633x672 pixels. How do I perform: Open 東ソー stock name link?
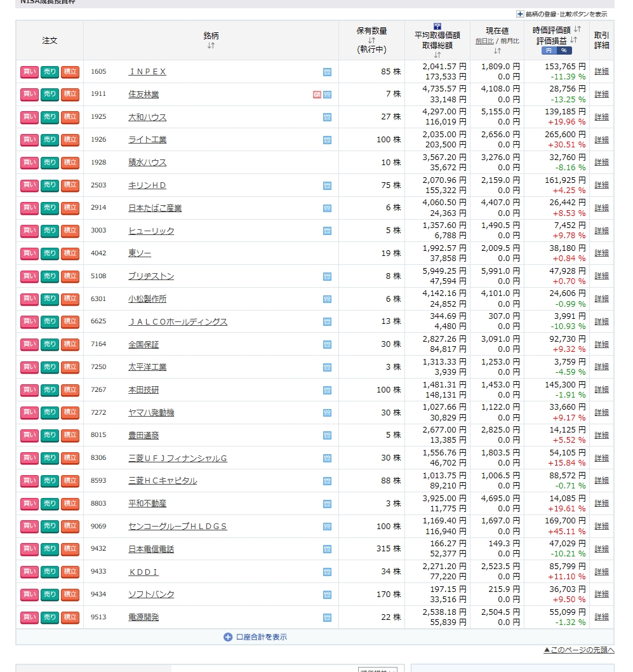pos(140,253)
